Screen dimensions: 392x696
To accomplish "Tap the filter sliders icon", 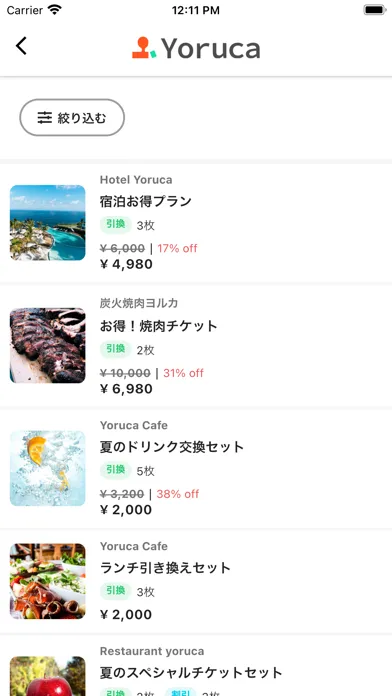I will coord(45,118).
